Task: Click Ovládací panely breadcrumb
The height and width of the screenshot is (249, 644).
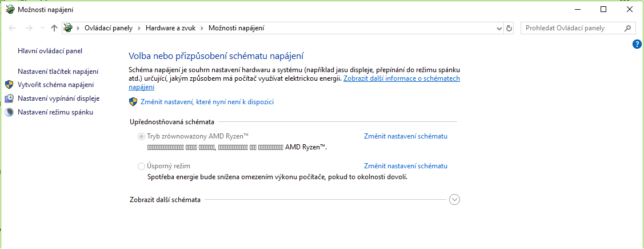Action: [109, 28]
